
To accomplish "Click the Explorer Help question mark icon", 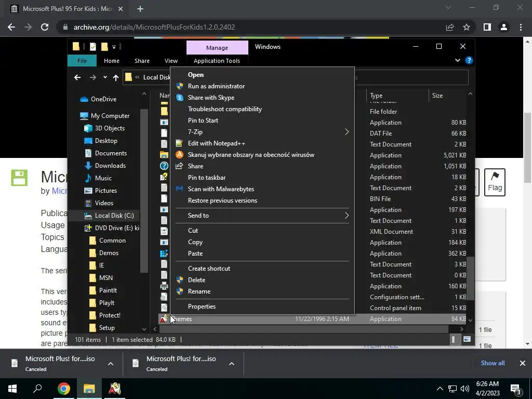I will [469, 60].
